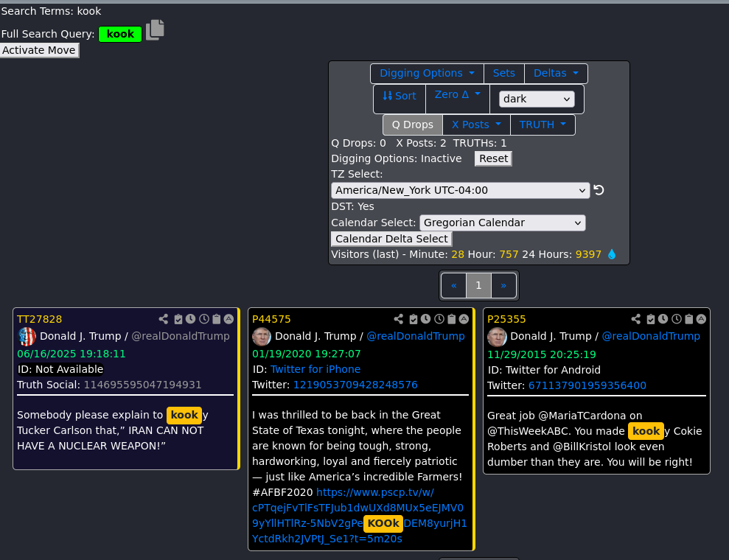Open the dark theme selector
Viewport: 729px width, 560px height.
tap(537, 99)
